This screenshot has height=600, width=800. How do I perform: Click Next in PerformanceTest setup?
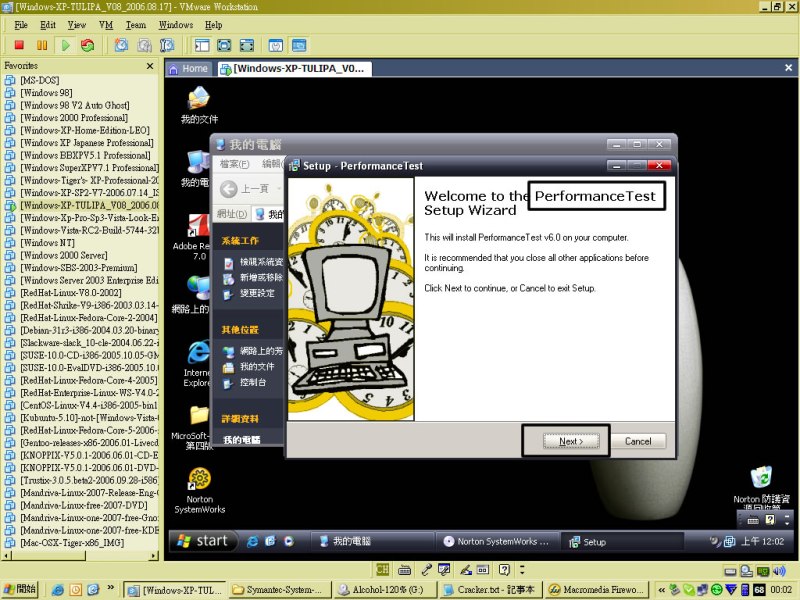click(571, 441)
